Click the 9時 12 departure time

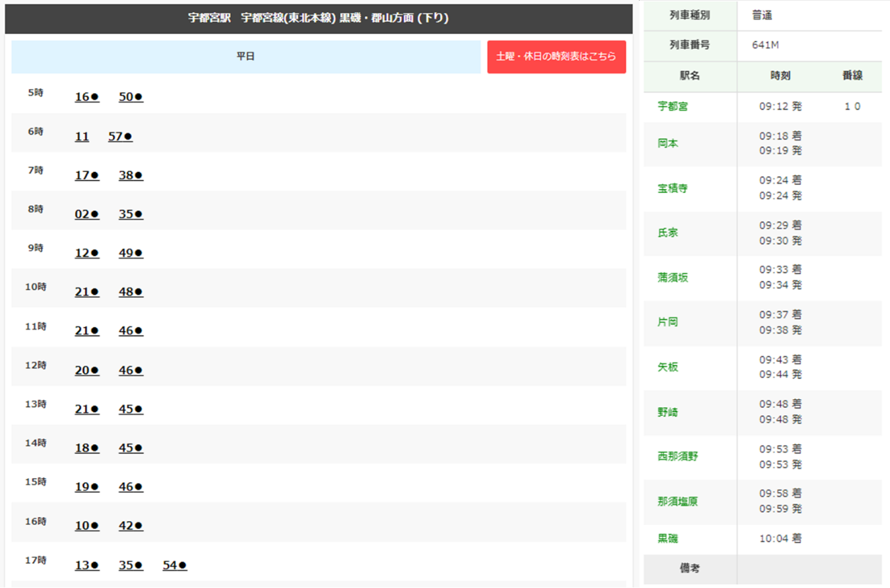(86, 253)
